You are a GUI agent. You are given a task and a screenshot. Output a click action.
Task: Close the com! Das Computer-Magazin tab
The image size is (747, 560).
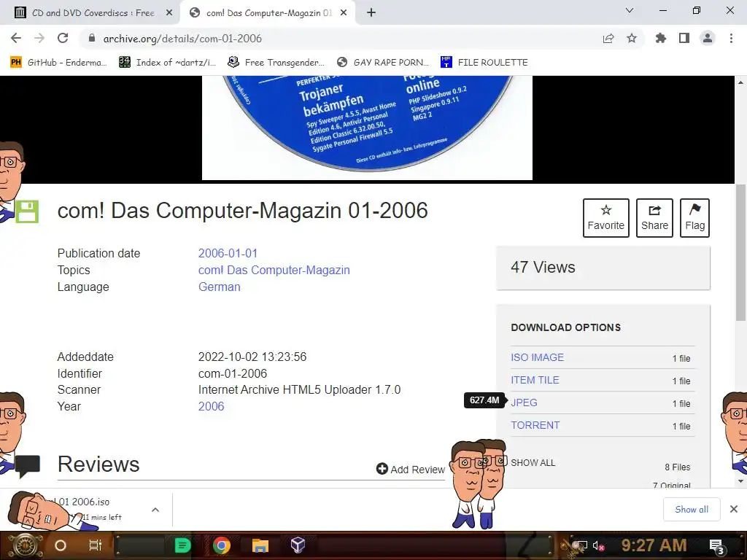pos(344,13)
